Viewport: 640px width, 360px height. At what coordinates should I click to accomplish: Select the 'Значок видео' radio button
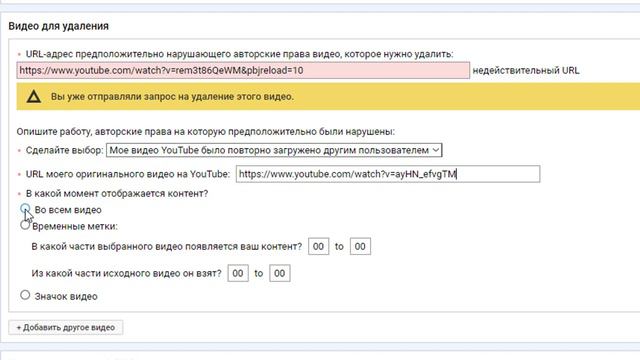point(25,295)
